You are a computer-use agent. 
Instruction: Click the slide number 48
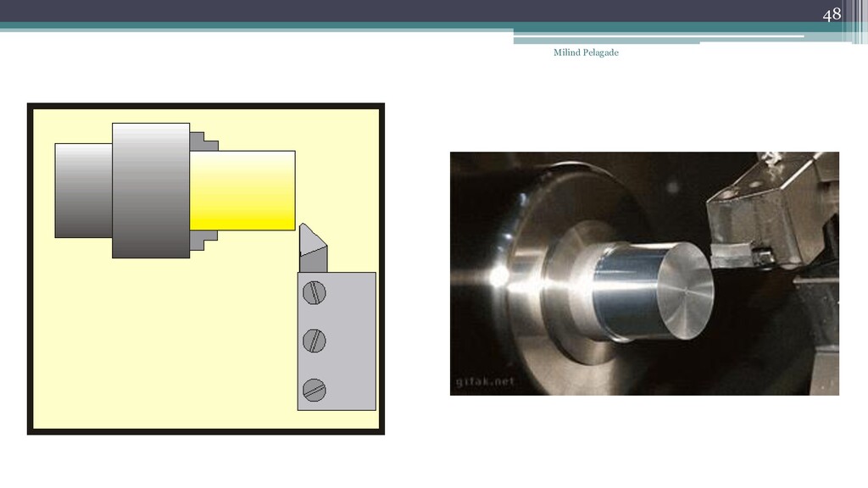tap(832, 14)
